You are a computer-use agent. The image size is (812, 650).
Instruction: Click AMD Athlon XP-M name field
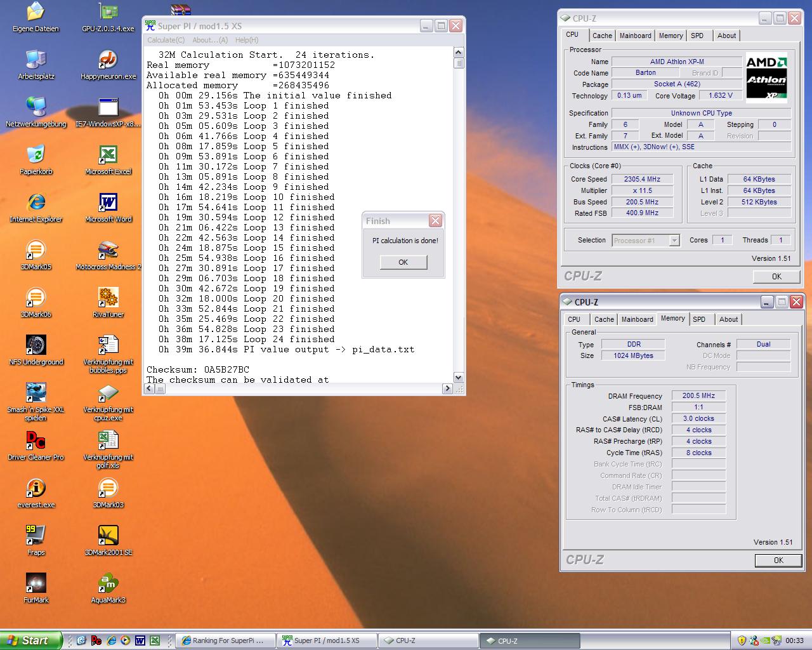676,62
